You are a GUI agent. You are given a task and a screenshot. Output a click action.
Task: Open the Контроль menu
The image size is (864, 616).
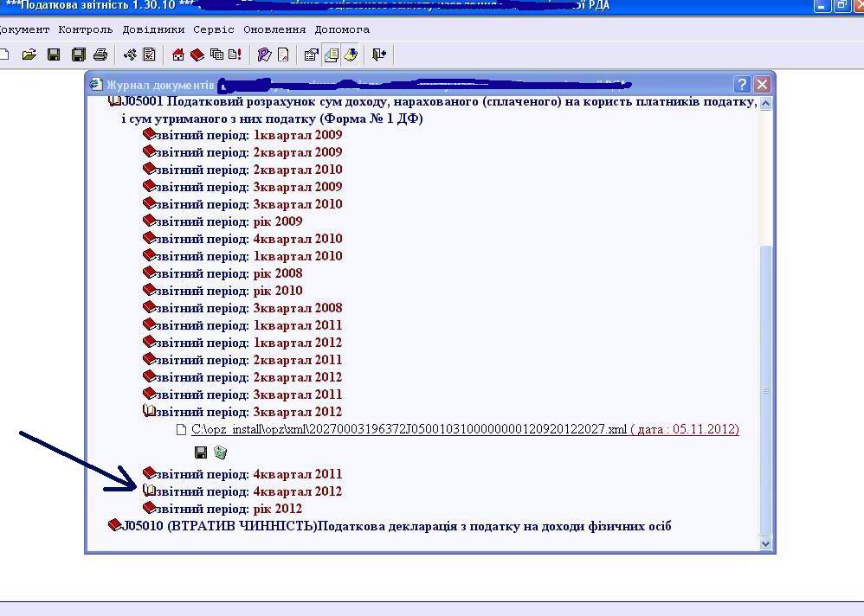click(x=86, y=29)
